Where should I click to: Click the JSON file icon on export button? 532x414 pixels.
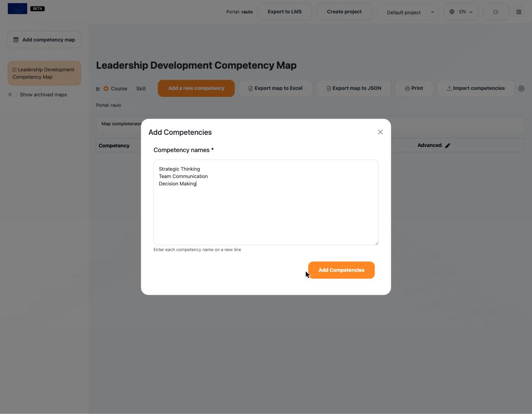pyautogui.click(x=329, y=89)
